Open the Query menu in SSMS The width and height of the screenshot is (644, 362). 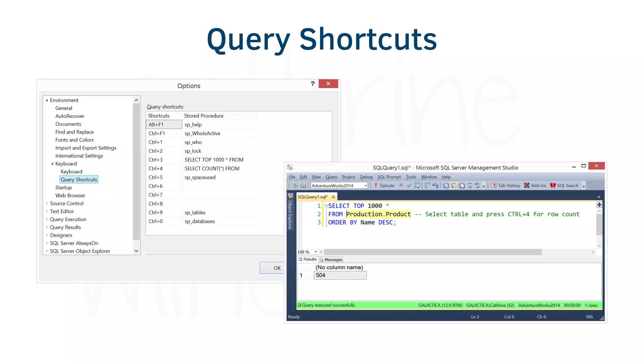pos(331,177)
